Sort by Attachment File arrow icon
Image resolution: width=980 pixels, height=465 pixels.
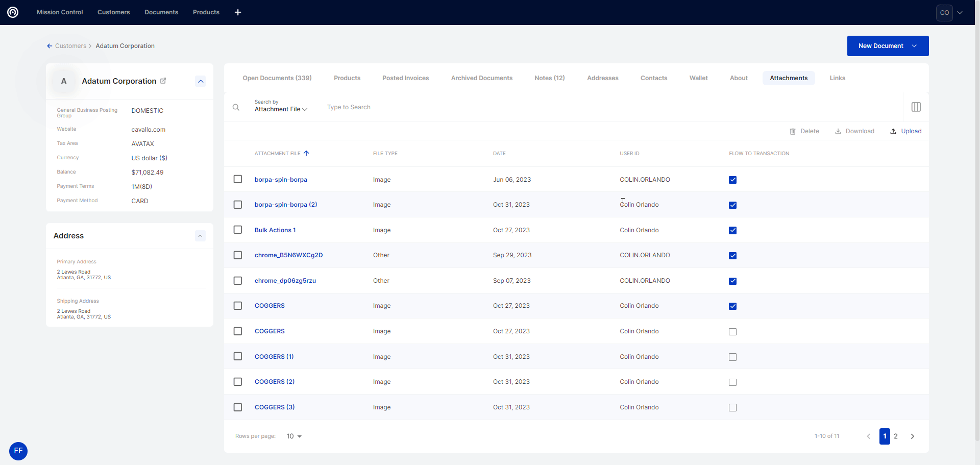click(x=306, y=153)
